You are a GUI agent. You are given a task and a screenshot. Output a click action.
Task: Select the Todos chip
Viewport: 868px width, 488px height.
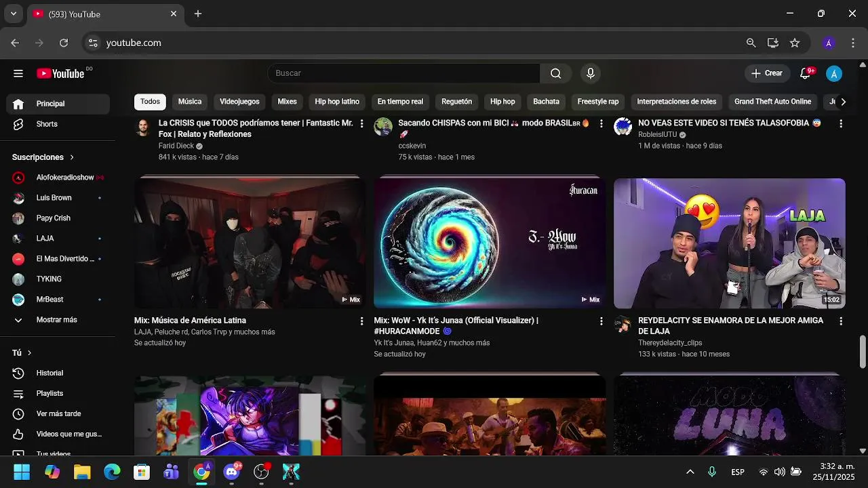150,102
